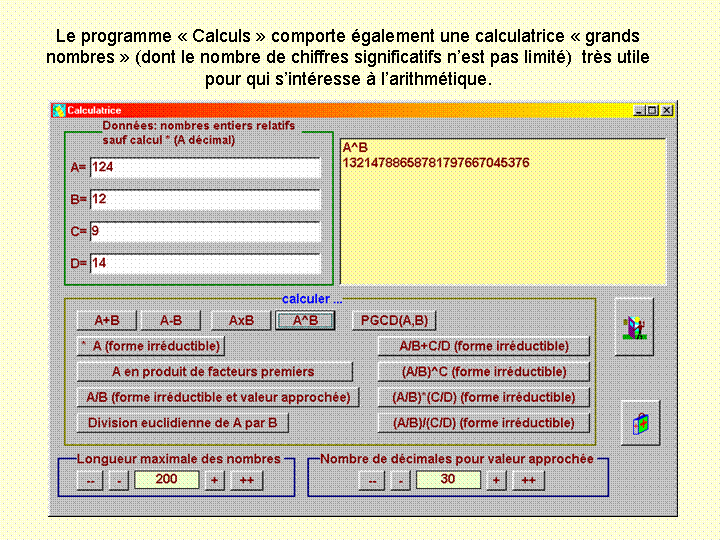Decrease decimals count with single '-'
The image size is (720, 540).
pos(399,480)
